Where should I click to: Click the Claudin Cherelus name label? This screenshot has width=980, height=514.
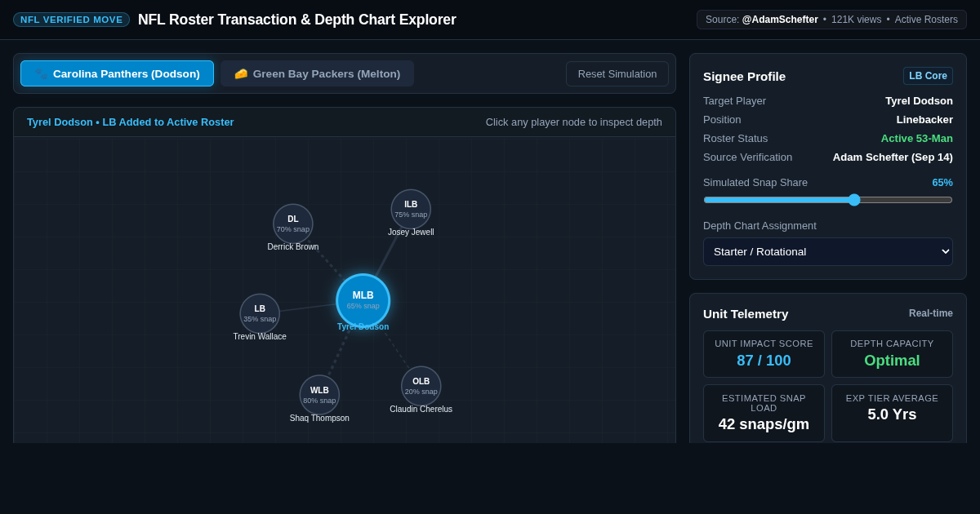(x=421, y=409)
